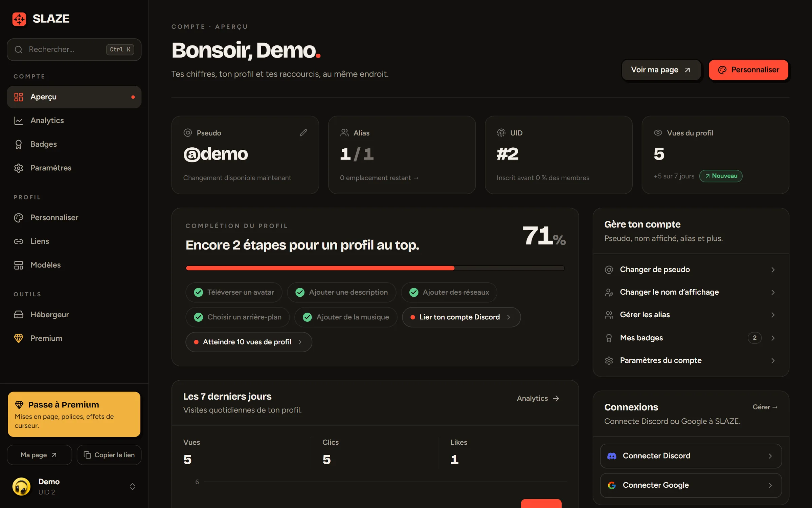Click the red Personnaliser button
The width and height of the screenshot is (812, 508).
point(748,70)
